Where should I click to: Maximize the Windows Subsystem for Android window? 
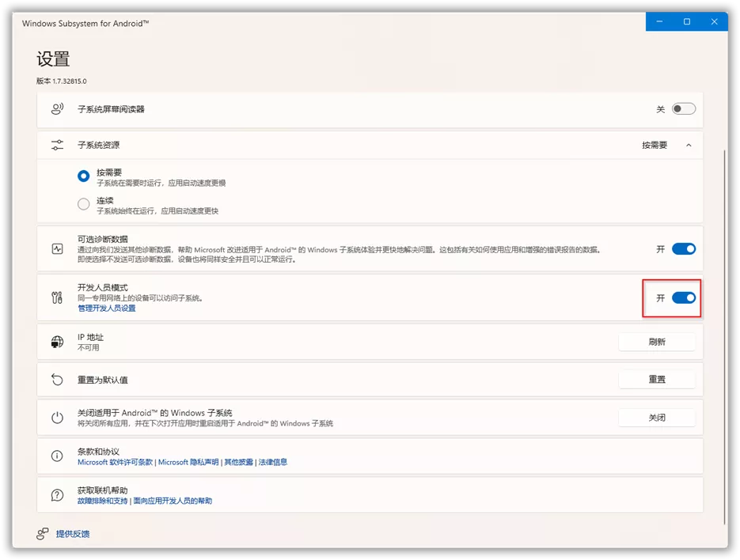pos(687,21)
